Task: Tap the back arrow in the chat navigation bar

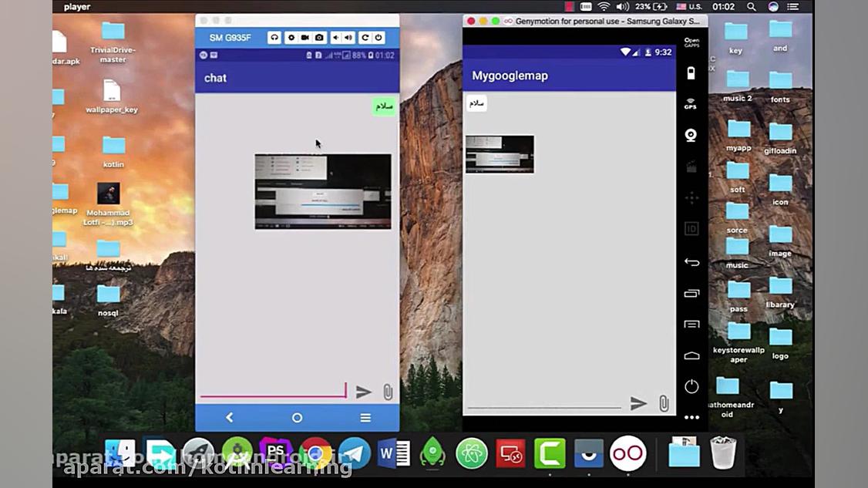Action: tap(230, 418)
